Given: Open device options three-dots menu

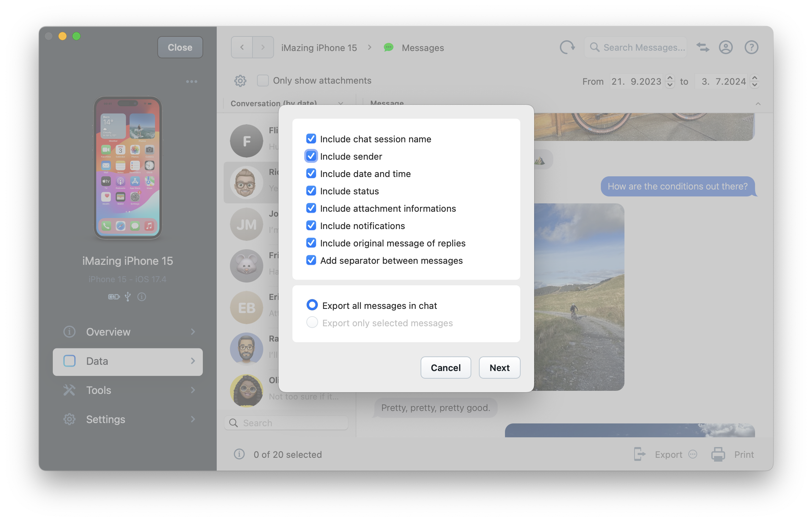Looking at the screenshot, I should click(192, 82).
